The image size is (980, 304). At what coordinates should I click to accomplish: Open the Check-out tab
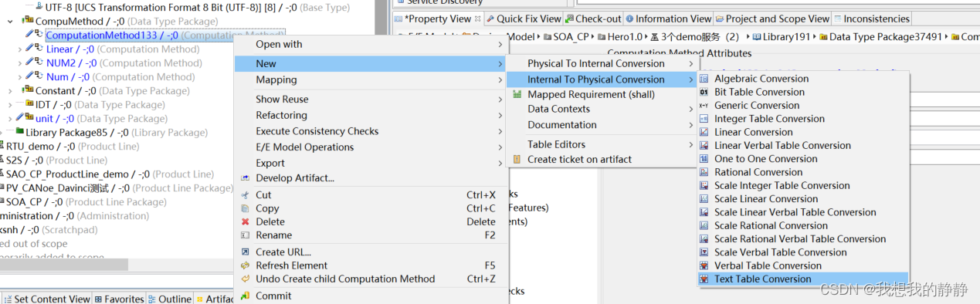click(592, 19)
